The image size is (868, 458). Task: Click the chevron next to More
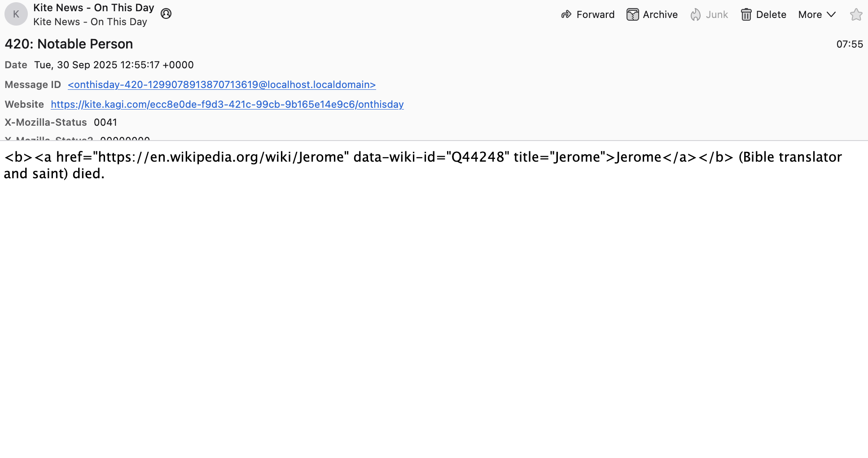click(x=831, y=15)
